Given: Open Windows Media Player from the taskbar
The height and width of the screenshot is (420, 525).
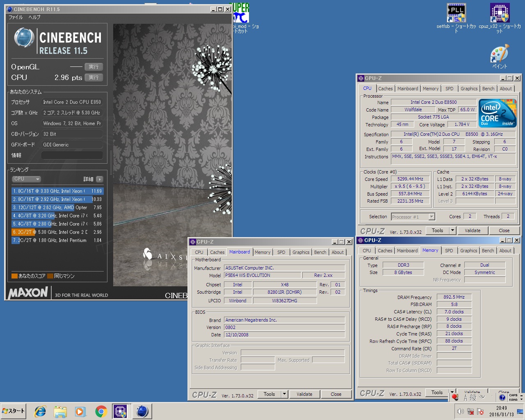Looking at the screenshot, I should [x=80, y=411].
